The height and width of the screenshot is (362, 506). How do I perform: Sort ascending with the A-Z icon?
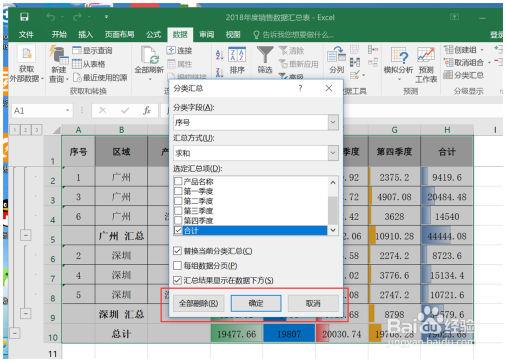click(x=219, y=55)
